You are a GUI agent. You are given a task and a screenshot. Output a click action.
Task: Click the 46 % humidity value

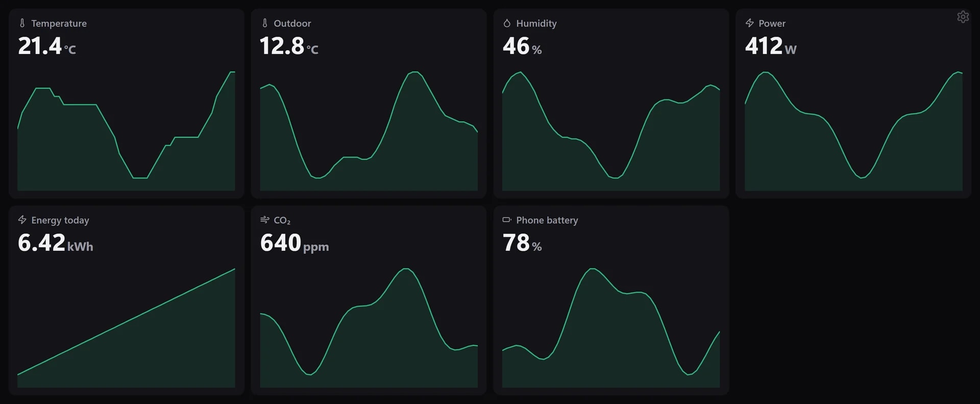pyautogui.click(x=522, y=46)
